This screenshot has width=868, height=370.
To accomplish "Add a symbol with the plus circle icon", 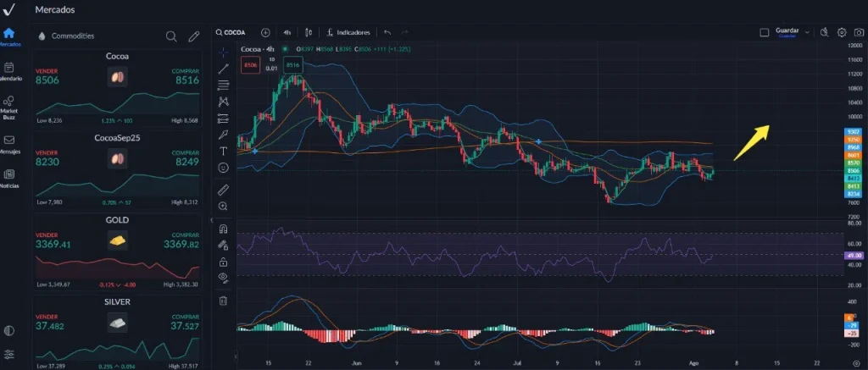I will [x=265, y=33].
